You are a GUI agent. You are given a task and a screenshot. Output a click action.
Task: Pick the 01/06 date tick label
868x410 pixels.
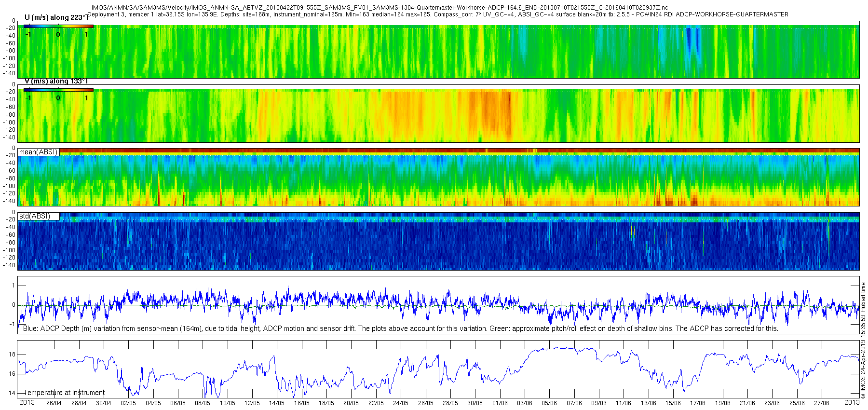point(500,403)
